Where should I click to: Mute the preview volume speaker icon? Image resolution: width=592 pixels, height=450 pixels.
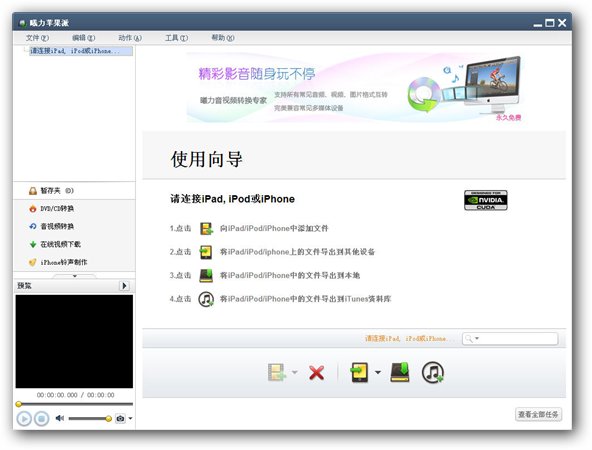tap(60, 418)
